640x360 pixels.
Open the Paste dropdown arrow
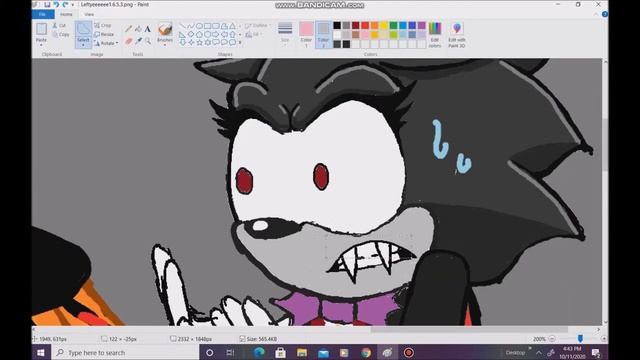(x=41, y=44)
